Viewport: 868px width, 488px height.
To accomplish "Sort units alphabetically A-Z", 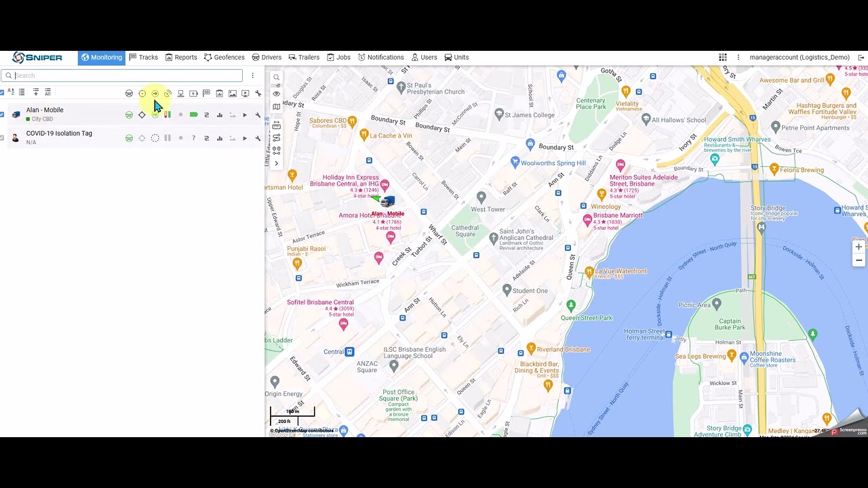I will [11, 92].
